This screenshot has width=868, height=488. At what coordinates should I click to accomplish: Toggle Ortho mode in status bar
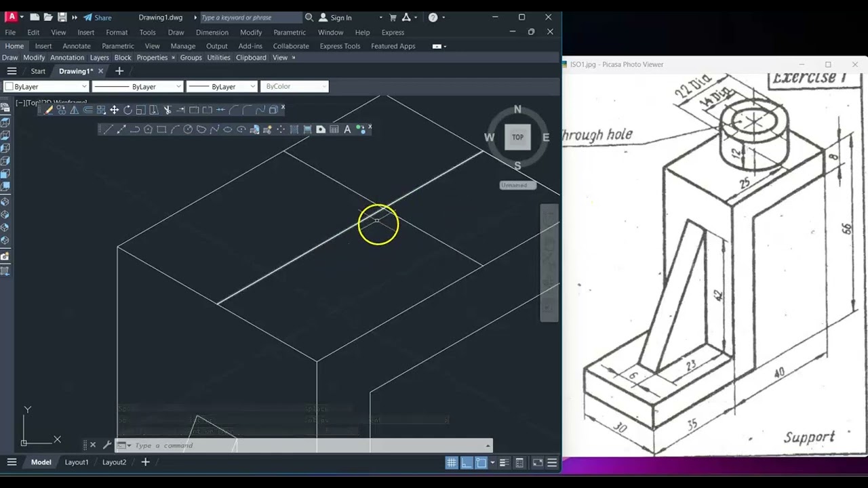coord(467,463)
